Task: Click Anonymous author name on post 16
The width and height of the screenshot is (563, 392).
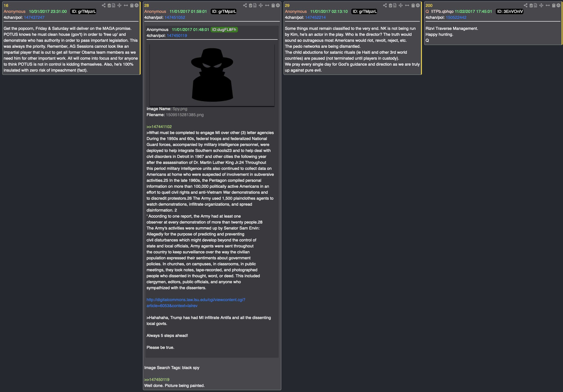Action: pos(14,11)
